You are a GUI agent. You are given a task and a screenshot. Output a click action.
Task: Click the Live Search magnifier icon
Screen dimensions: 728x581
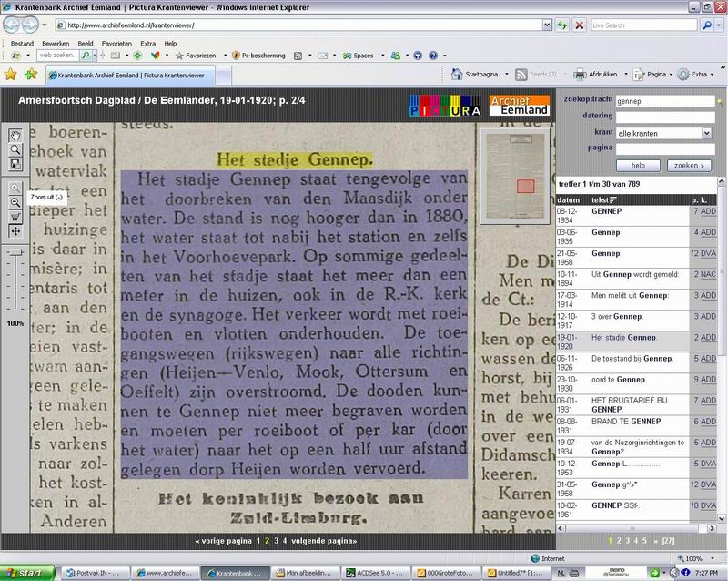pos(707,25)
